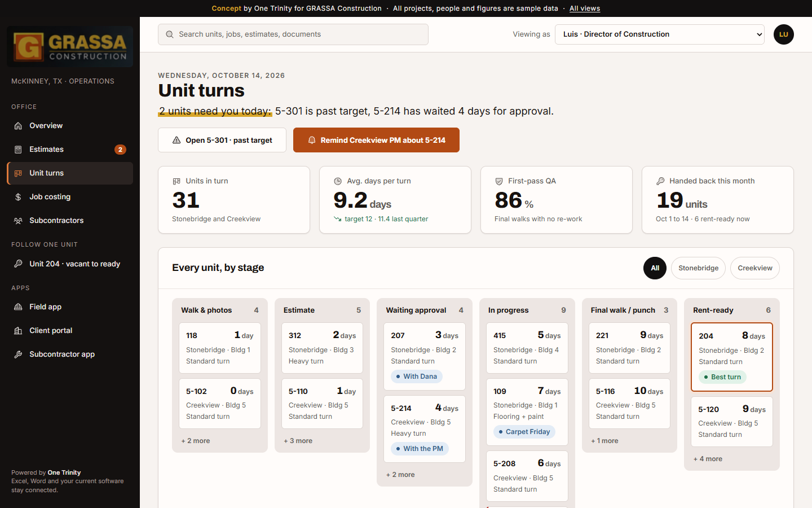The height and width of the screenshot is (508, 812).
Task: Open Client portal in the sidebar
Action: [x=70, y=331]
